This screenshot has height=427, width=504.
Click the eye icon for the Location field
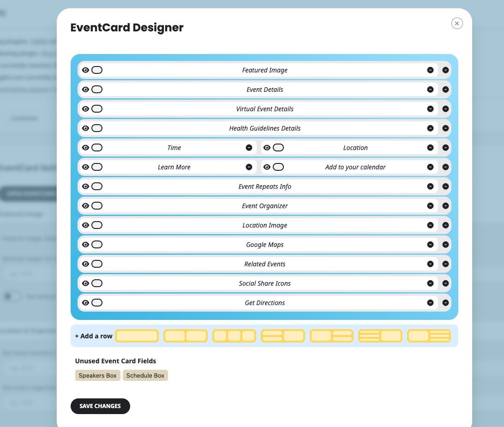pos(267,148)
